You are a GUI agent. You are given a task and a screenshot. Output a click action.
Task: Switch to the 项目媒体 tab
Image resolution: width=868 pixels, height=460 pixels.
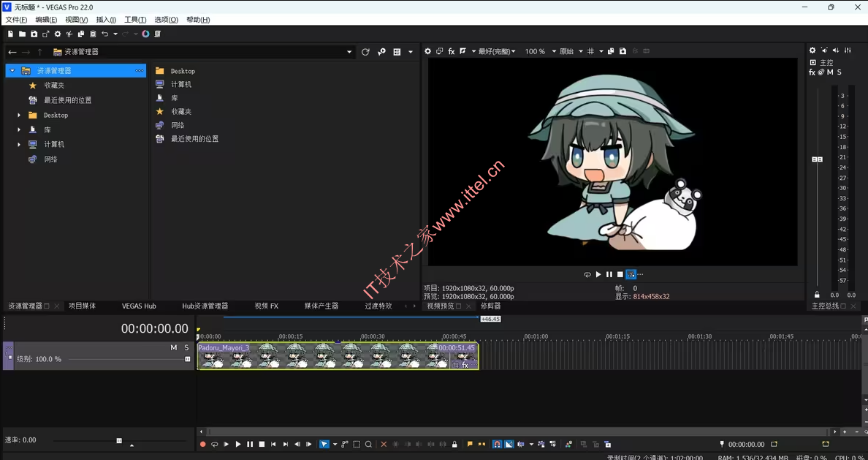(x=82, y=306)
